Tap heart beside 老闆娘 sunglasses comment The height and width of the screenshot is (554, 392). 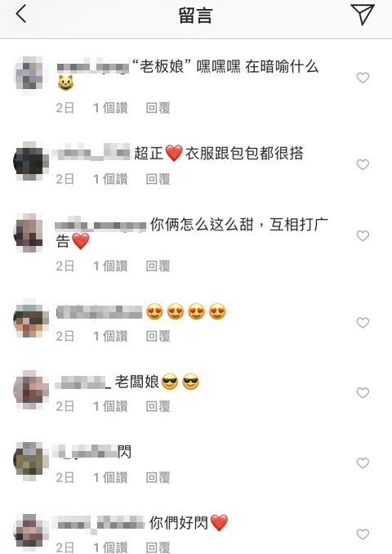point(363,393)
